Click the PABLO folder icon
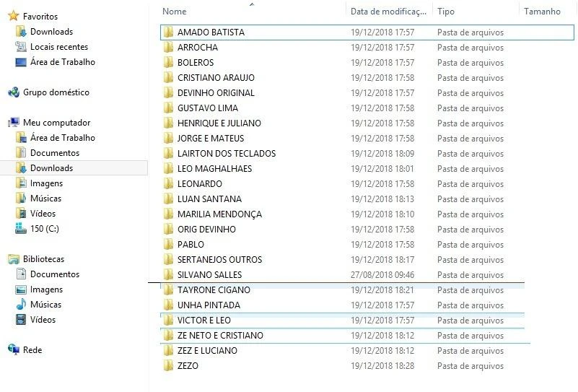 click(x=168, y=244)
